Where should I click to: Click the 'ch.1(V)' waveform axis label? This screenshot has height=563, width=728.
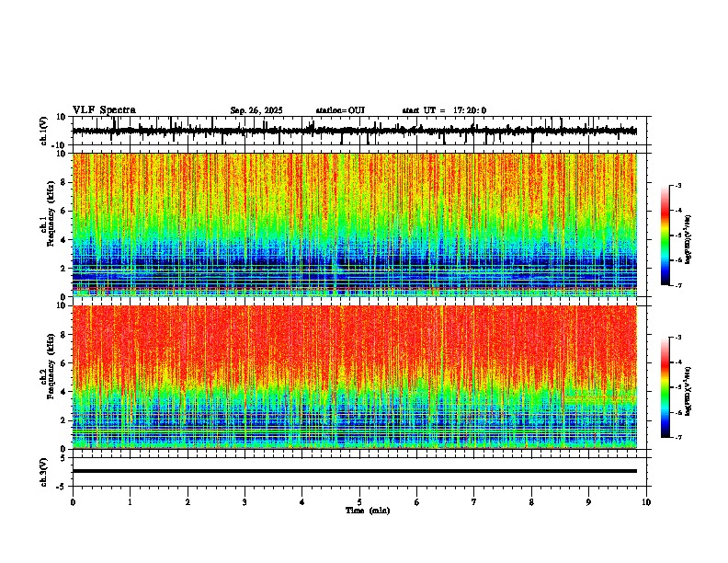point(44,131)
